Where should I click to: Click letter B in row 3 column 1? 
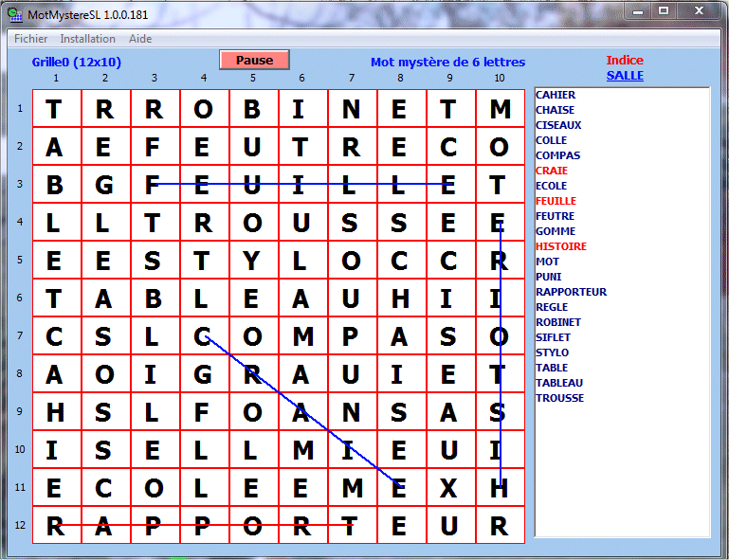pyautogui.click(x=57, y=185)
